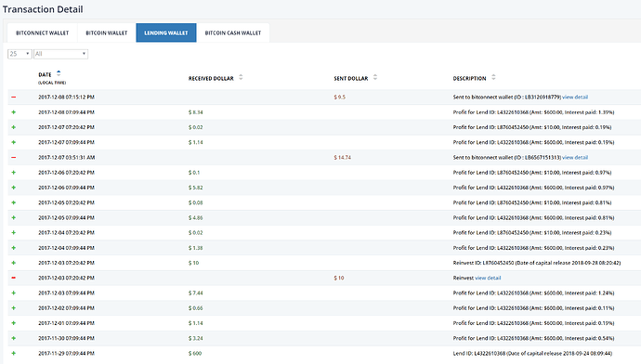Click minus icon for 2017-12-08 07:15:12 PM row
The height and width of the screenshot is (364, 641).
(14, 97)
